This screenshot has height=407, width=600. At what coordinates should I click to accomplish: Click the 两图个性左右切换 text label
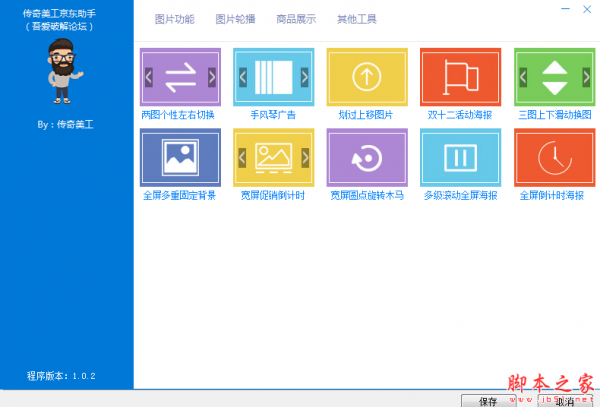coord(178,115)
